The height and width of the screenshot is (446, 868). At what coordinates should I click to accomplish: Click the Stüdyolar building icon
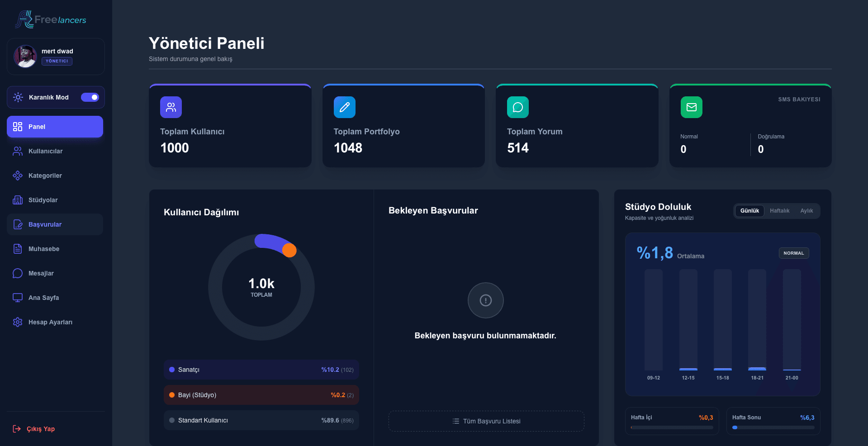18,200
